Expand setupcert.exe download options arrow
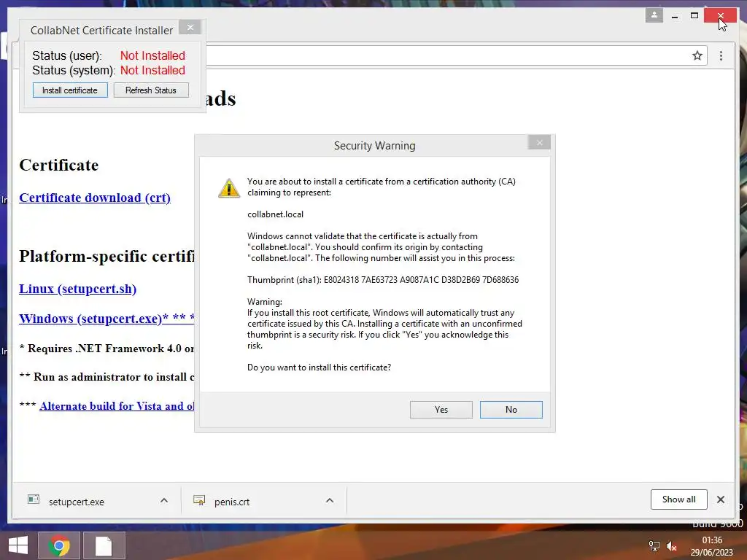The width and height of the screenshot is (747, 560). 164,500
